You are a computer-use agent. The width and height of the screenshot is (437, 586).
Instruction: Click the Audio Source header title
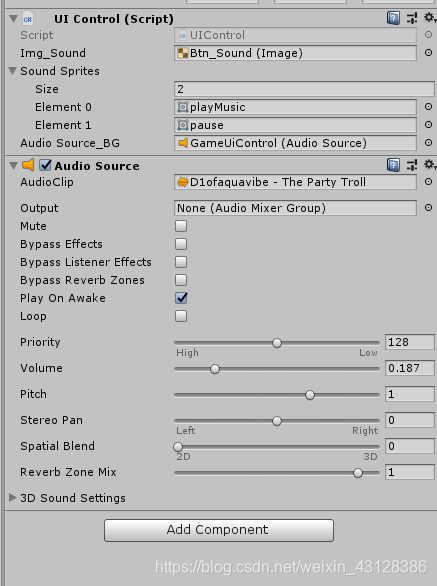click(x=97, y=166)
